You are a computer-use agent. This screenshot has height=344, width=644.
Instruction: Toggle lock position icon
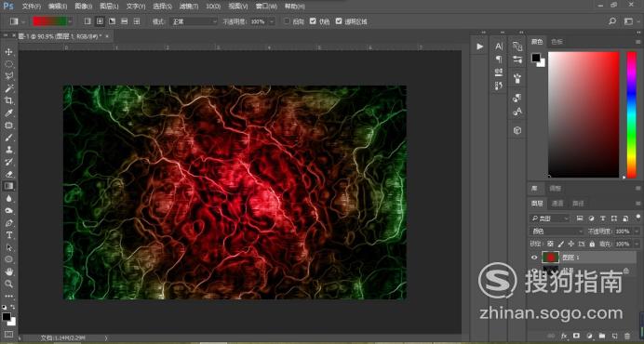click(570, 244)
